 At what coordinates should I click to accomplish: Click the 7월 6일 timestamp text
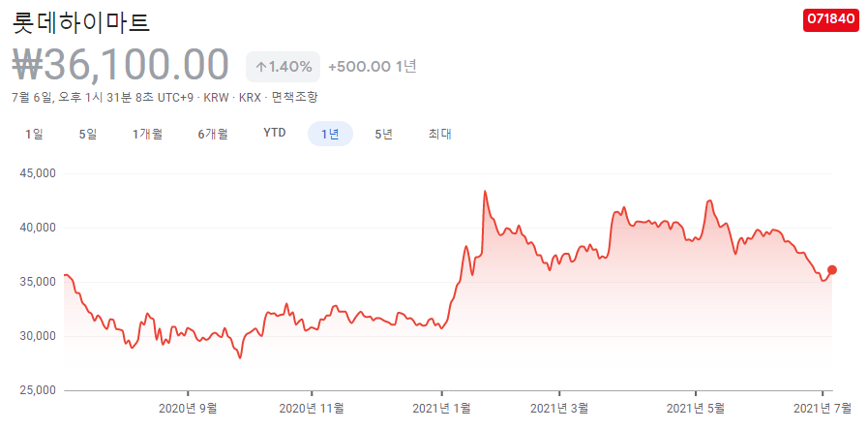click(102, 98)
